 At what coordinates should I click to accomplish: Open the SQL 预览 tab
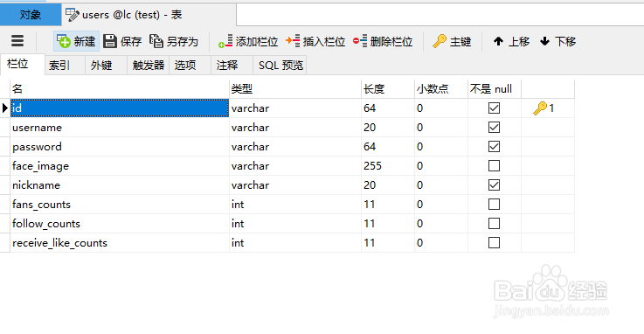280,65
